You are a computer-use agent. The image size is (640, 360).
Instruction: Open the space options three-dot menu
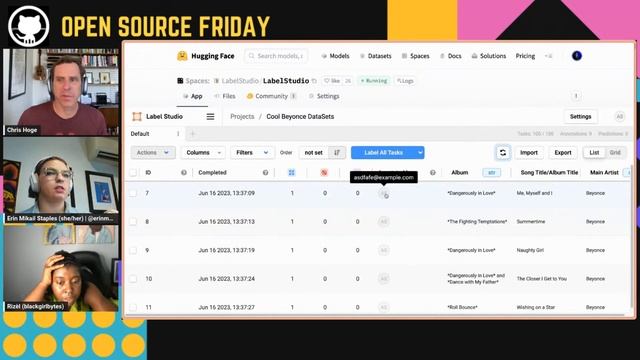pyautogui.click(x=576, y=96)
